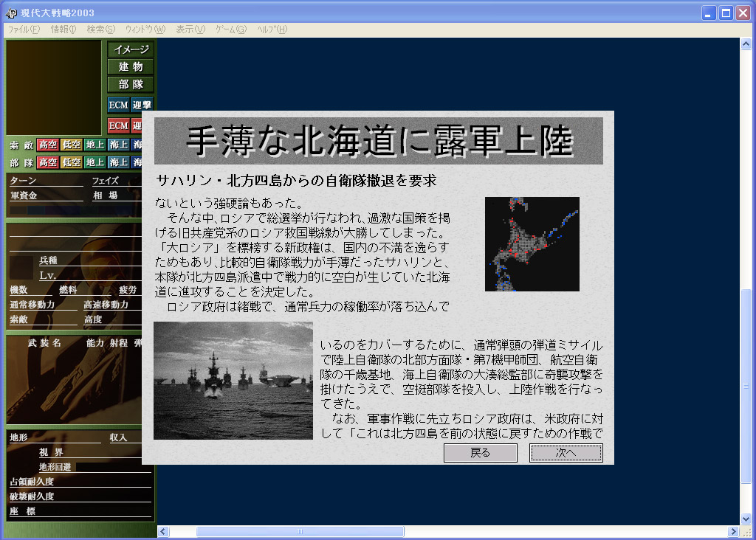Click the 高度 label

(x=93, y=319)
